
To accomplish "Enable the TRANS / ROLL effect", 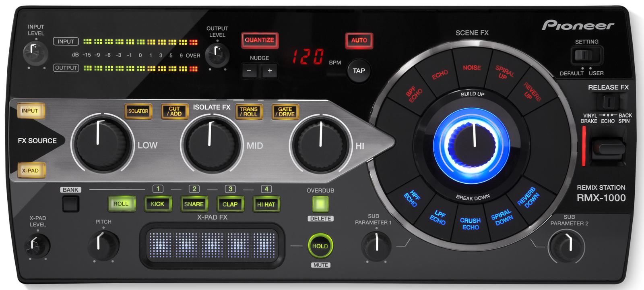I will 249,112.
